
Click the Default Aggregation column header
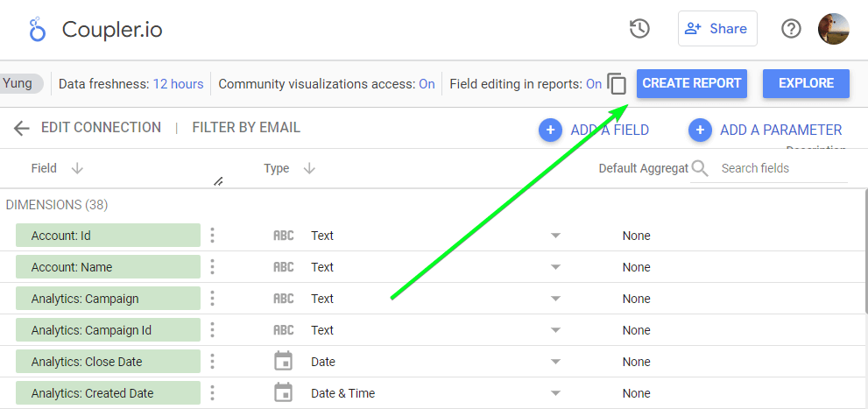(643, 168)
